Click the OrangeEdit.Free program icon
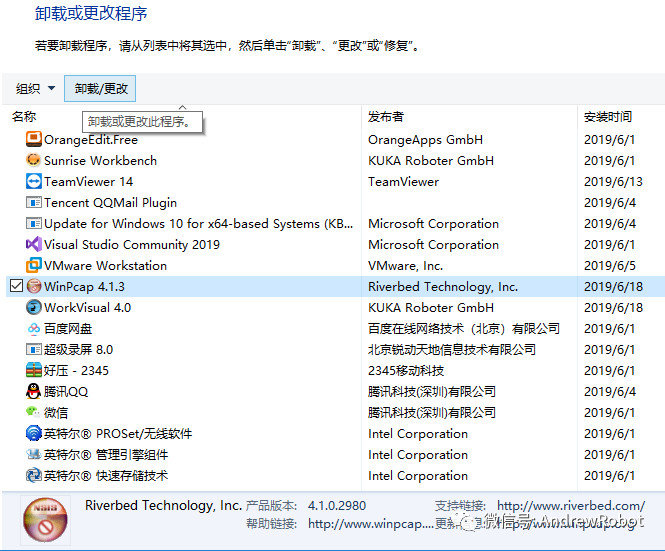The height and width of the screenshot is (551, 665). [x=34, y=139]
